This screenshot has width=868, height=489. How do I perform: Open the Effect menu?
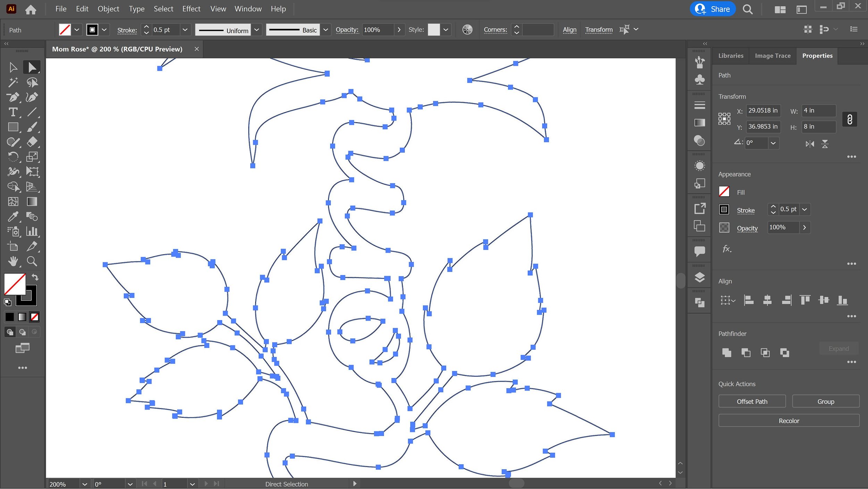(191, 9)
